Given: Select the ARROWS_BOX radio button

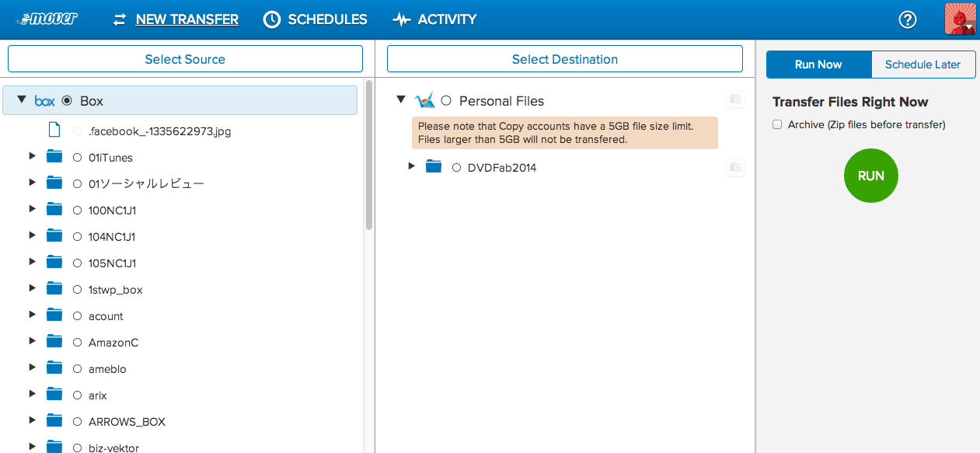Looking at the screenshot, I should (77, 422).
